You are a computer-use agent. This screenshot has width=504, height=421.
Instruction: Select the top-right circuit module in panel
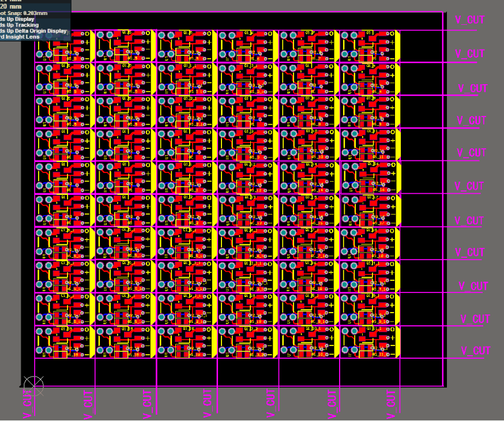[x=369, y=46]
